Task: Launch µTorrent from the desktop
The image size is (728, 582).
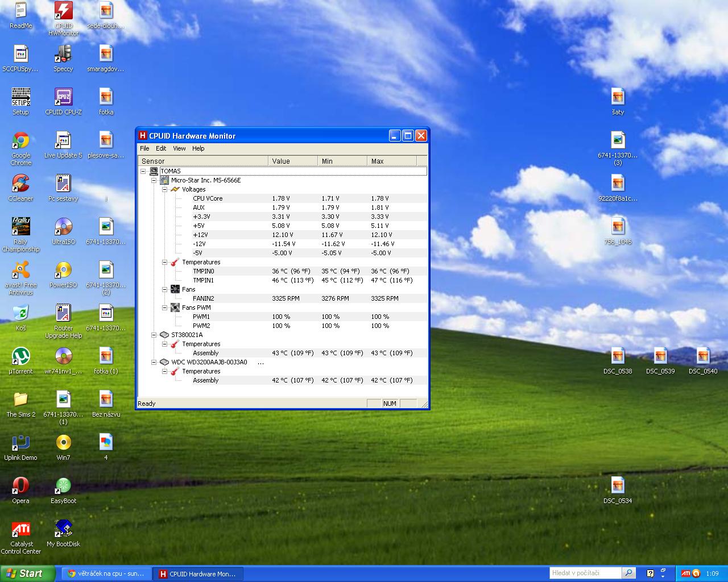Action: pyautogui.click(x=21, y=361)
